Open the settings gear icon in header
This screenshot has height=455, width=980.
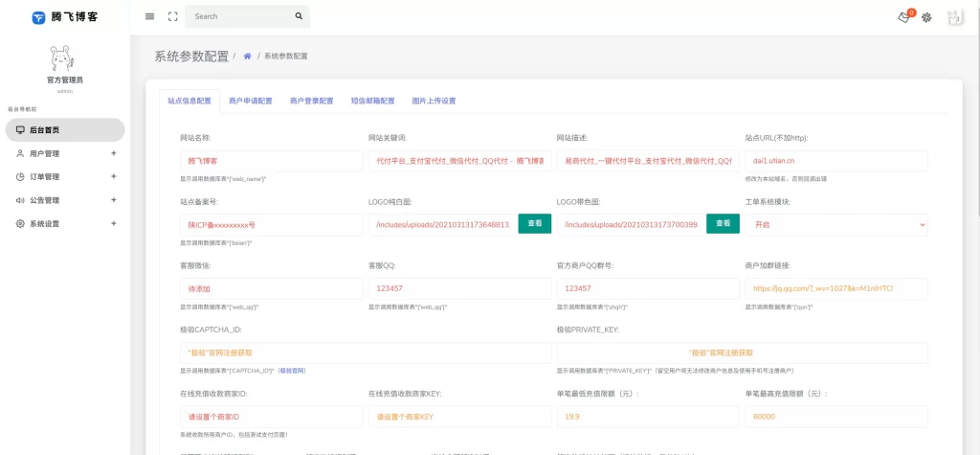(x=926, y=17)
